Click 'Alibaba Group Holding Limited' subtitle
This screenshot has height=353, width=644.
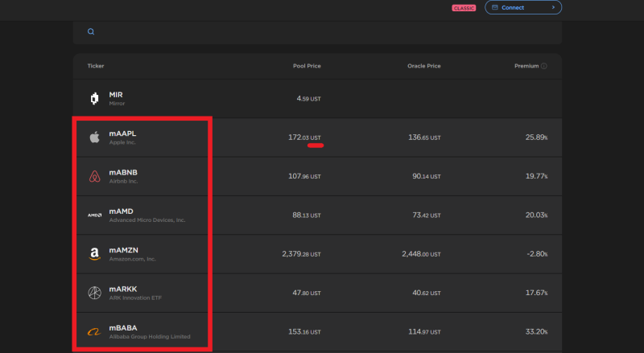(150, 337)
